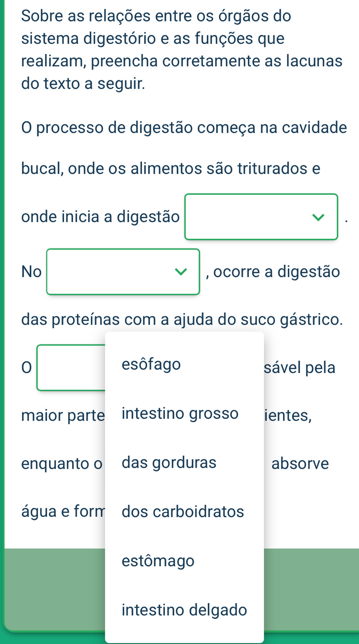
Task: Select the "intestino delgado" option
Action: [184, 610]
